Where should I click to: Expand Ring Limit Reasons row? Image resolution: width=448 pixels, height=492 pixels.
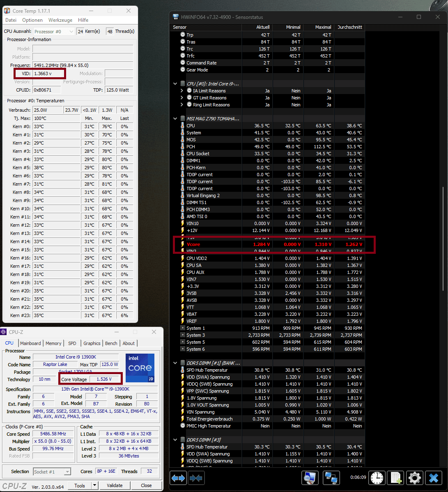point(181,105)
